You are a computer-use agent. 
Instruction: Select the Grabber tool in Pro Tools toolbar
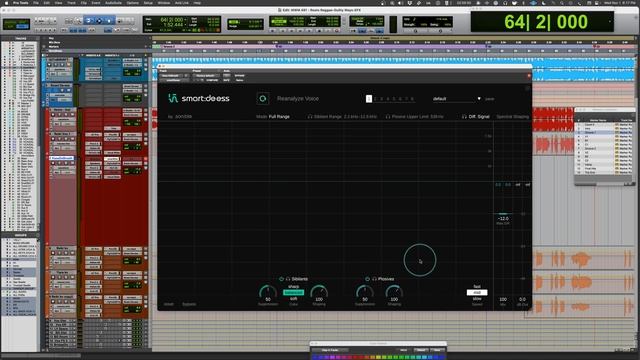[109, 20]
